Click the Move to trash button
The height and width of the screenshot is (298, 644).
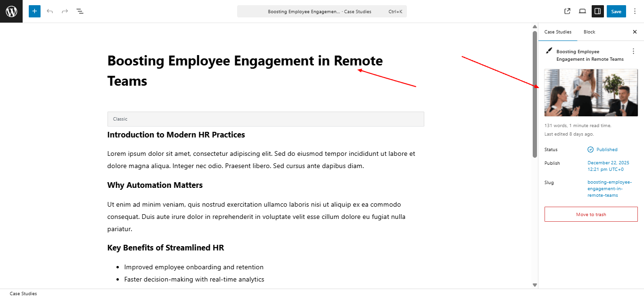591,214
